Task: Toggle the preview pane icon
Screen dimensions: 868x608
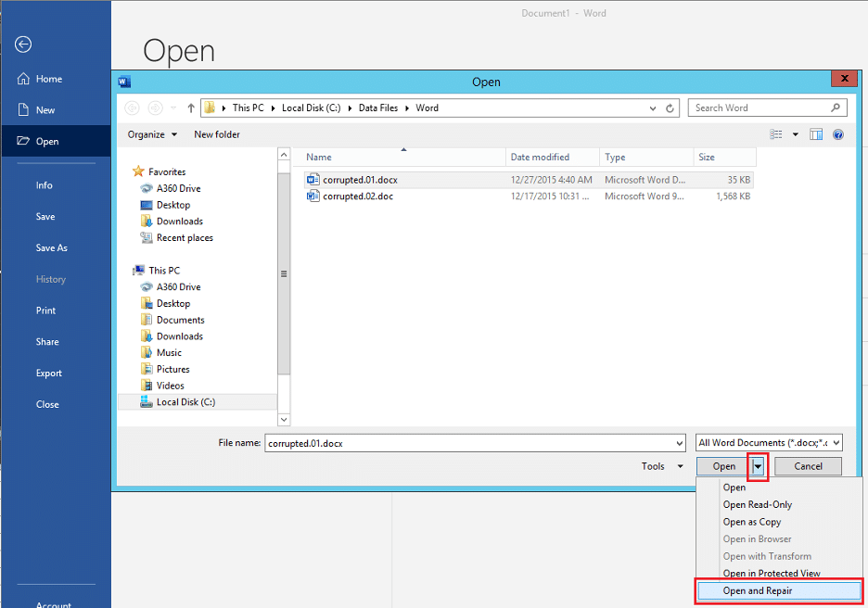Action: click(x=816, y=134)
